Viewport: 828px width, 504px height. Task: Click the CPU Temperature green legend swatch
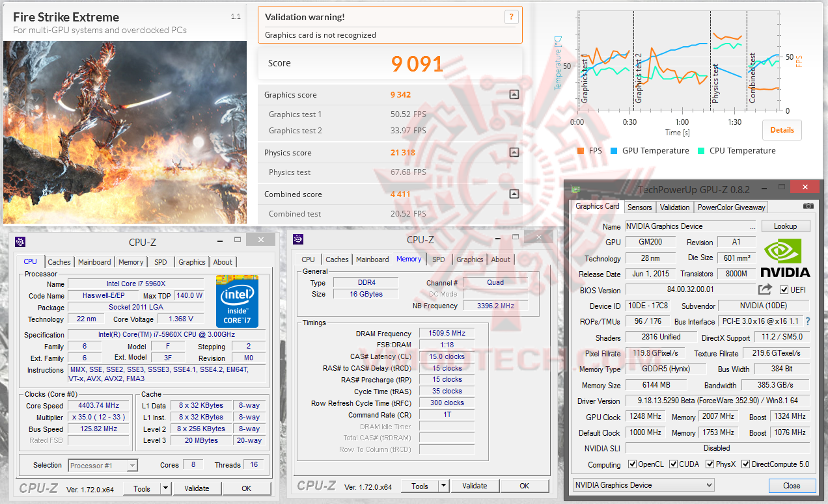tap(701, 151)
